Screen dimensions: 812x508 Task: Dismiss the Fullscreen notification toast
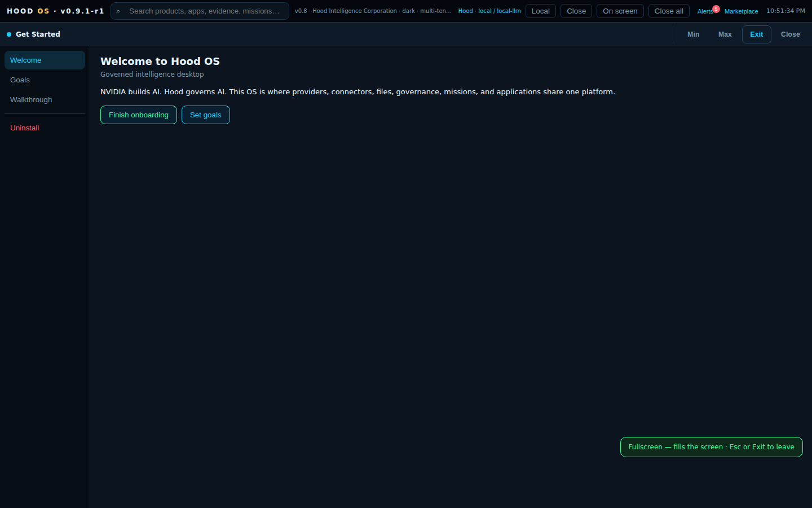[712, 447]
